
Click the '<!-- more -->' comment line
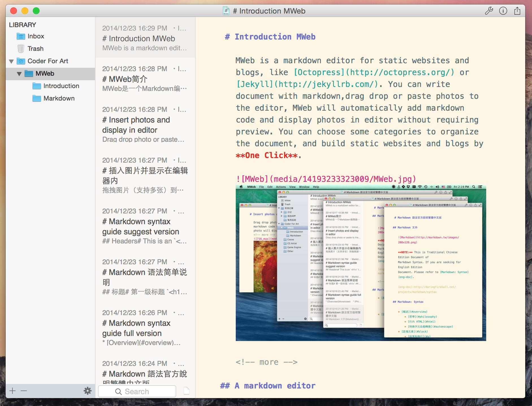point(267,362)
